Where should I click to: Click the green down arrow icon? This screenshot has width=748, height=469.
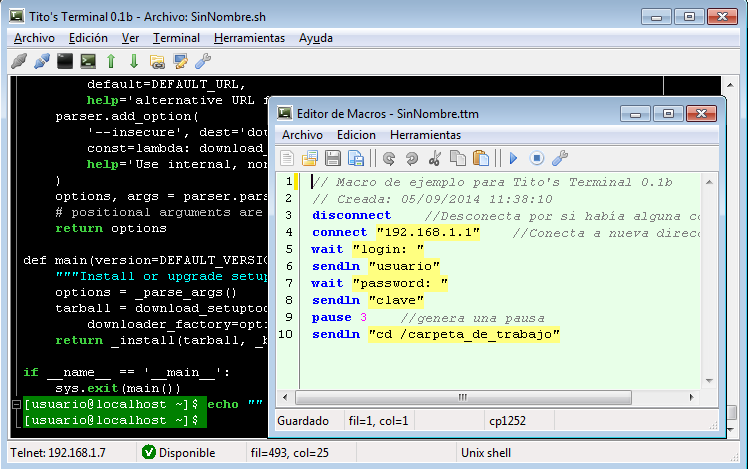(x=134, y=61)
